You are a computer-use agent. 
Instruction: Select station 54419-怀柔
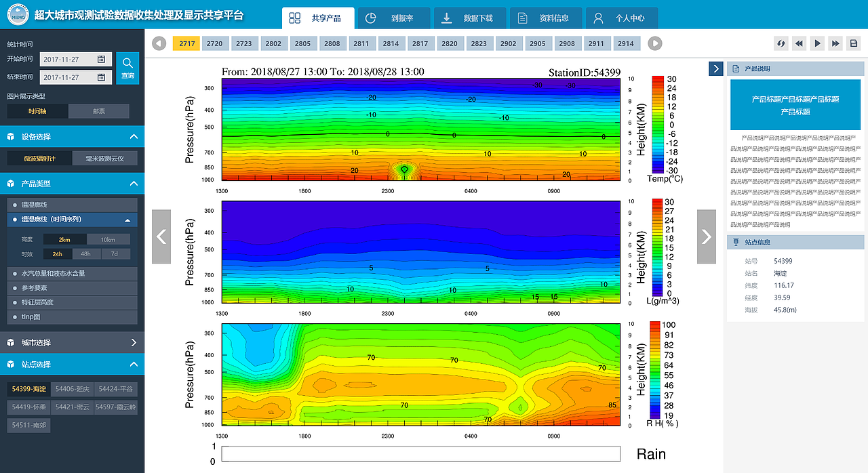[28, 407]
